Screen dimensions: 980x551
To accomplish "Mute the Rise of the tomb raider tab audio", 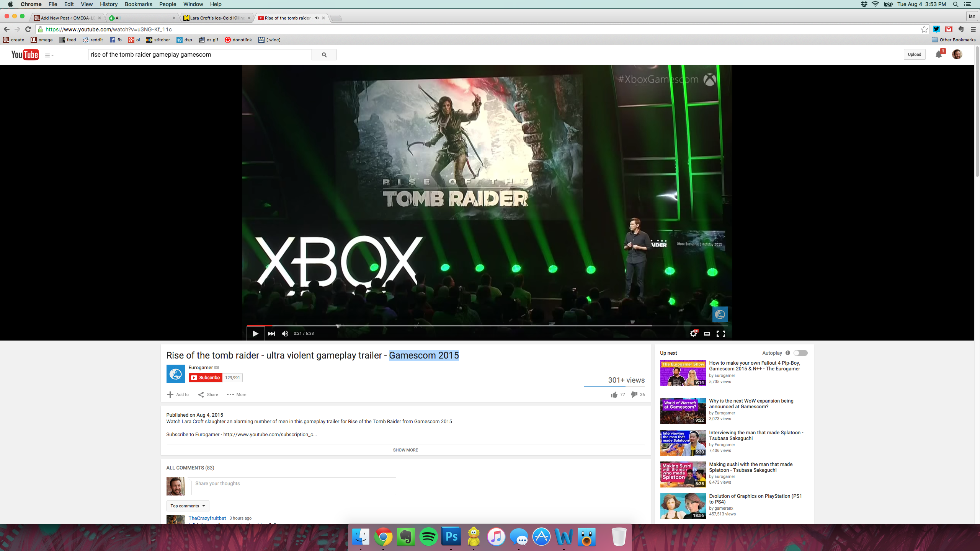I will point(317,18).
